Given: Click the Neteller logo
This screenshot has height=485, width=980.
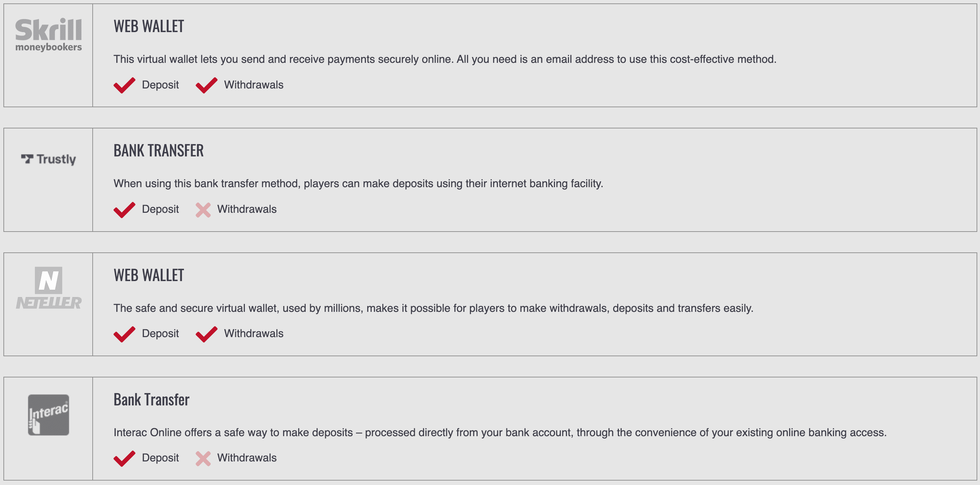Looking at the screenshot, I should [48, 288].
